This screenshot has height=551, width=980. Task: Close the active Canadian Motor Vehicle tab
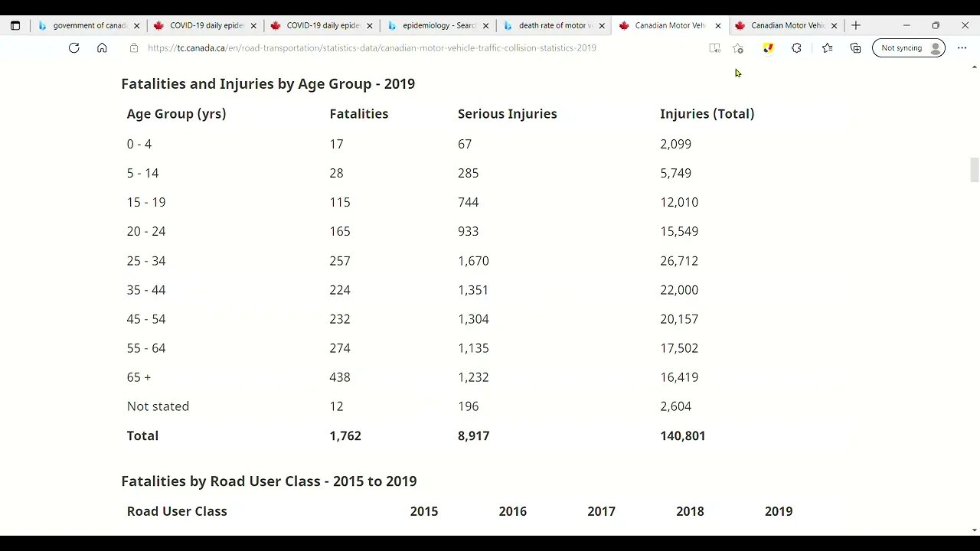click(718, 25)
